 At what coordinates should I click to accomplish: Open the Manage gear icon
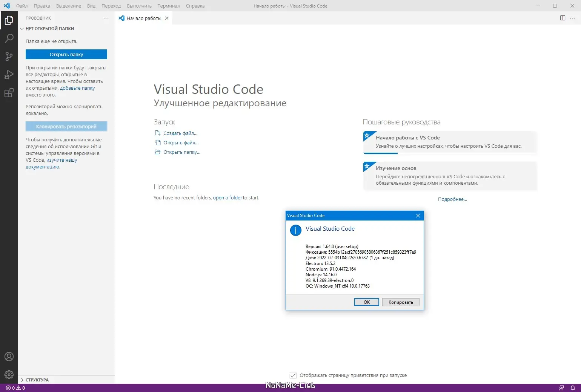click(9, 375)
